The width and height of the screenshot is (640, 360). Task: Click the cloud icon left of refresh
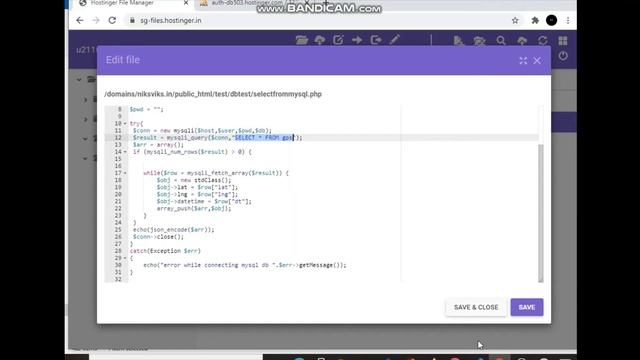click(522, 40)
